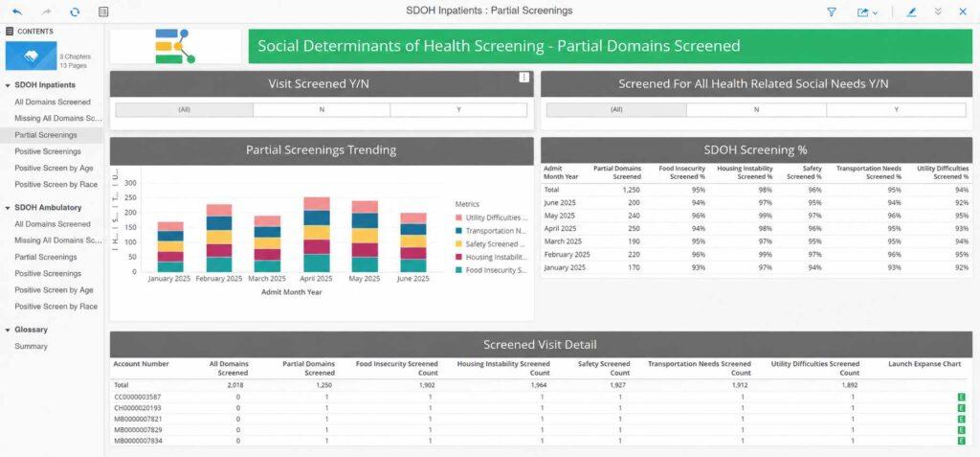Click the Partial Screenings Trending panel title

tap(322, 150)
